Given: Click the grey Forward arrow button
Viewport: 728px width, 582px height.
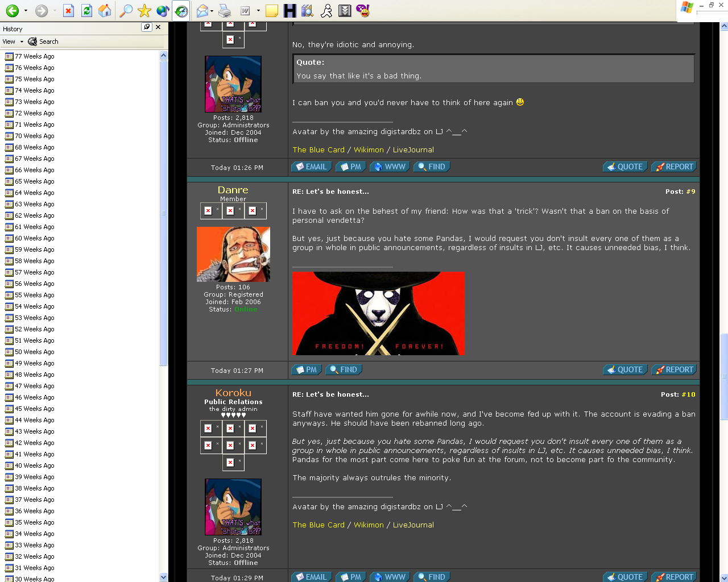Looking at the screenshot, I should pyautogui.click(x=41, y=10).
